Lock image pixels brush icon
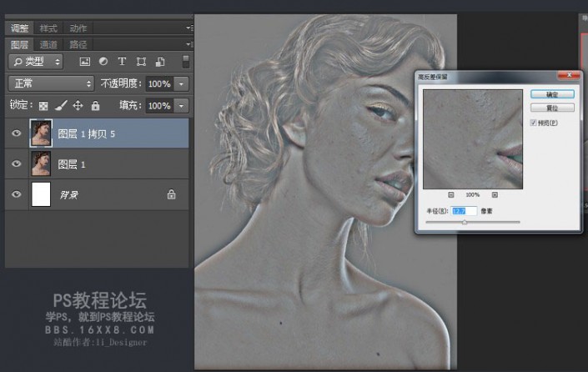 (61, 106)
